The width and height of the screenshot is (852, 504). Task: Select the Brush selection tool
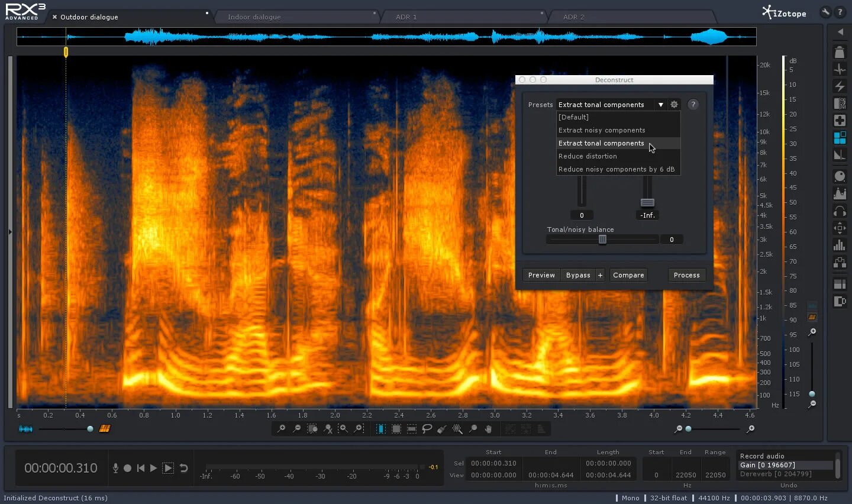442,429
